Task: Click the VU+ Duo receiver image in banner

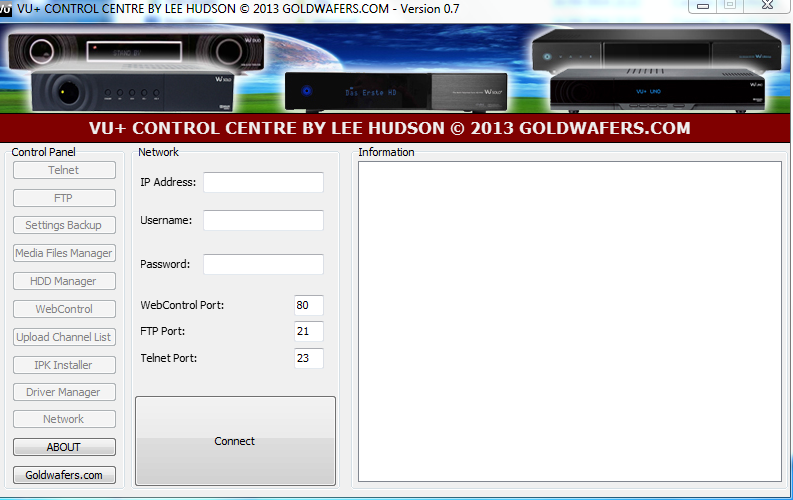Action: click(136, 53)
